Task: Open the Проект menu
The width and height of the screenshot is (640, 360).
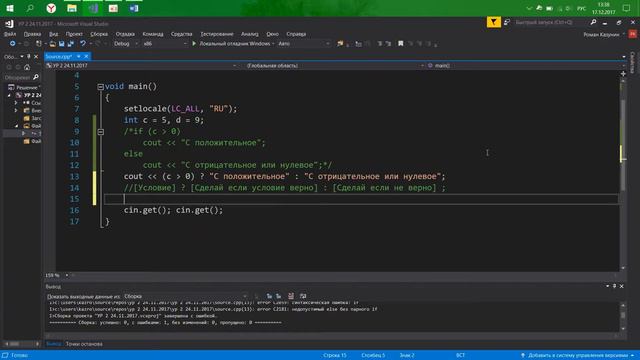Action: (x=74, y=34)
